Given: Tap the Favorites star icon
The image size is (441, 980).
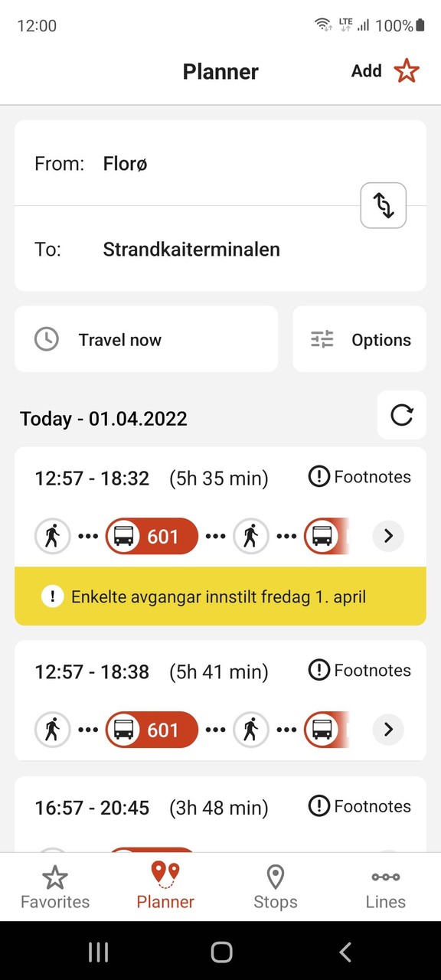Looking at the screenshot, I should [x=54, y=877].
